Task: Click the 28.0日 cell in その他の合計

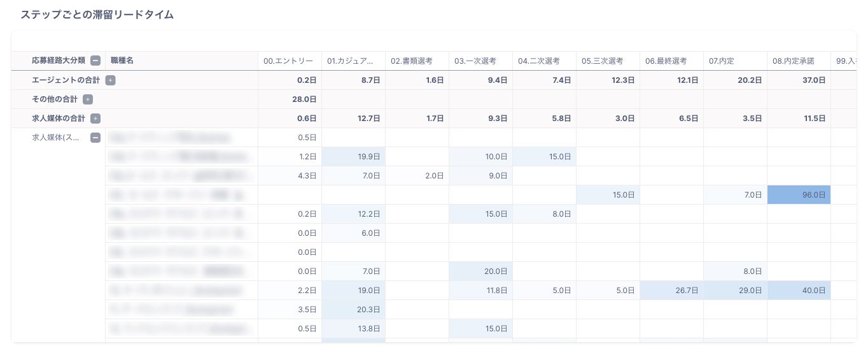Action: (290, 99)
